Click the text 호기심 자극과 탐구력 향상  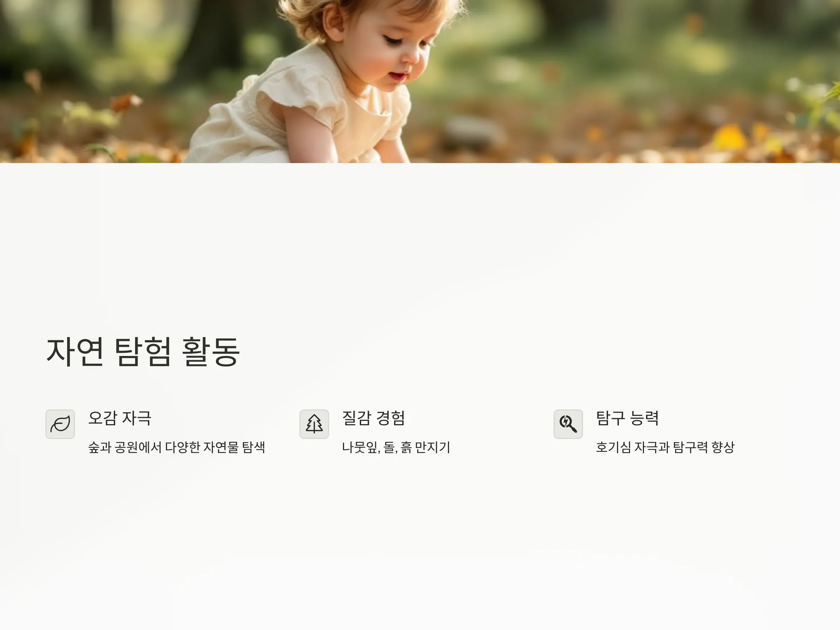tap(665, 447)
